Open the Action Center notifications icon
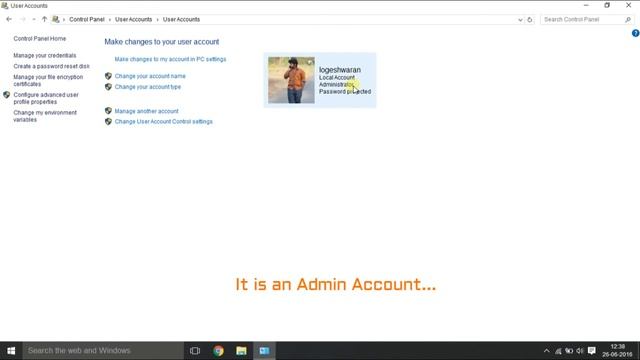This screenshot has height=360, width=640. pyautogui.click(x=591, y=351)
